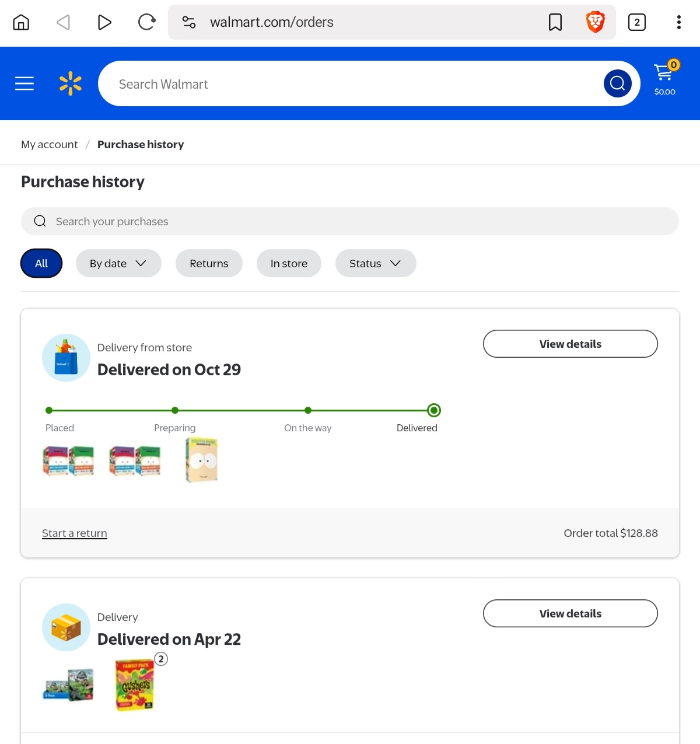This screenshot has width=700, height=744.
Task: Tap the browser home icon
Action: point(21,23)
